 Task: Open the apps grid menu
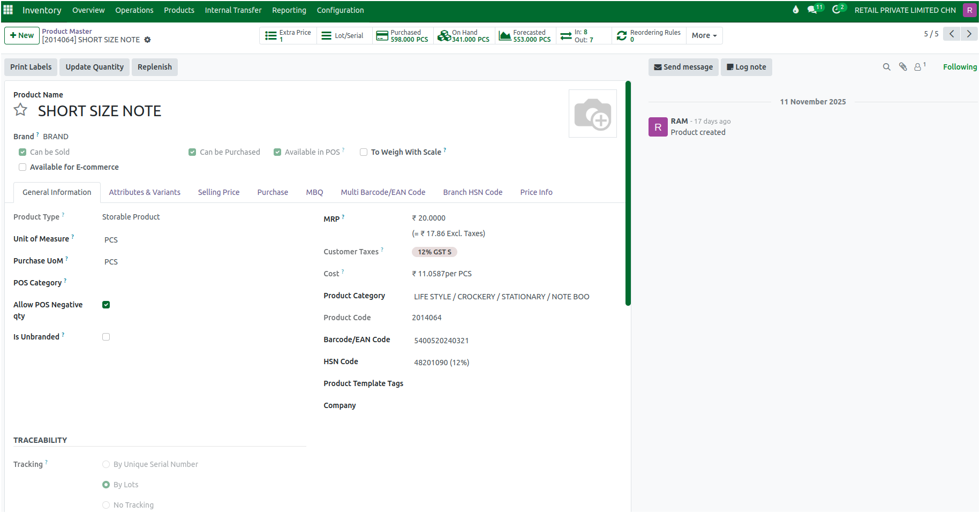8,10
